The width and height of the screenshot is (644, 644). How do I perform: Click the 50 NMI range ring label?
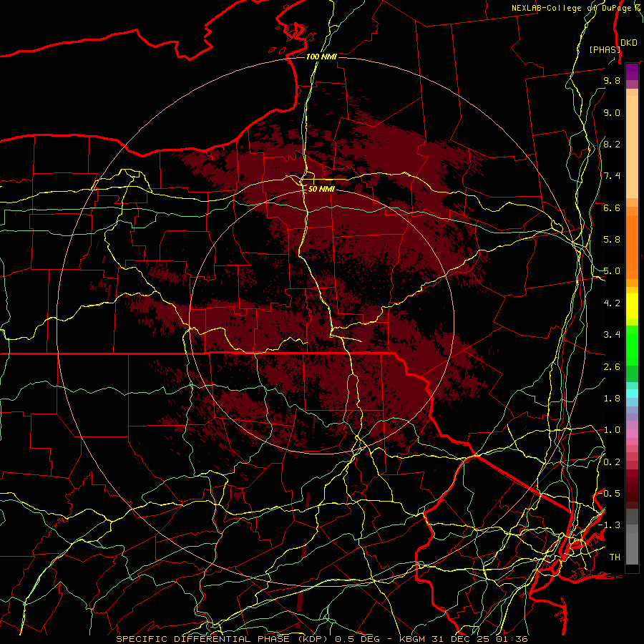pyautogui.click(x=321, y=189)
